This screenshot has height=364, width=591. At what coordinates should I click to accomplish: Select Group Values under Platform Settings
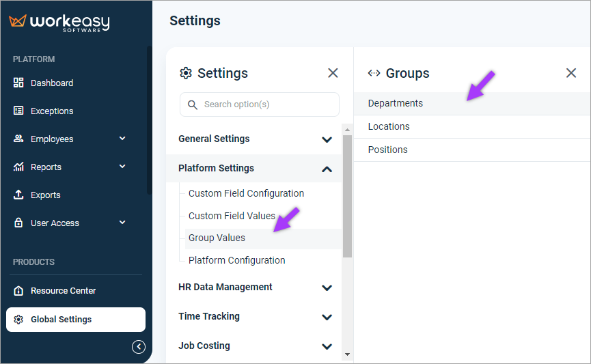point(217,238)
